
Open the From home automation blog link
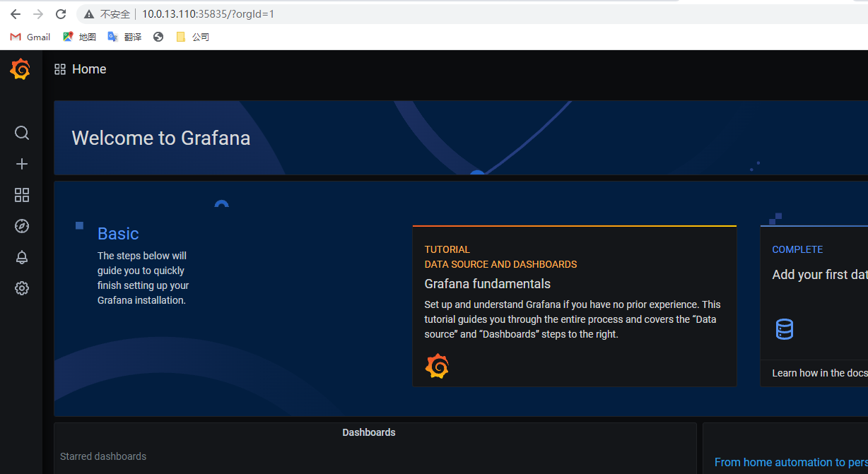point(791,462)
